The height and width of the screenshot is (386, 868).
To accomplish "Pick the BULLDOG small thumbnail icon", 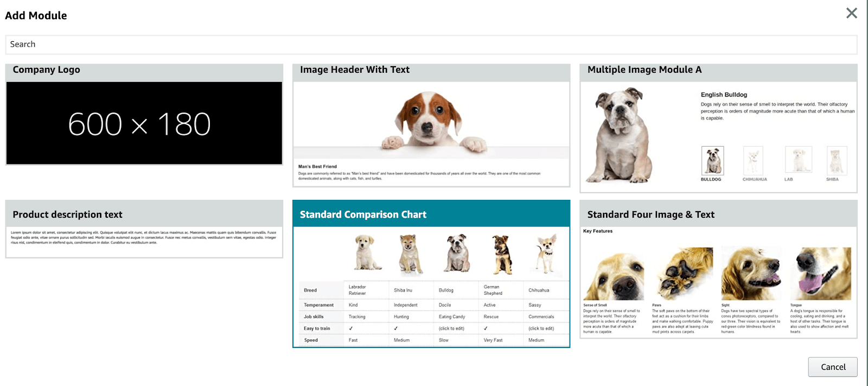I will (x=712, y=161).
